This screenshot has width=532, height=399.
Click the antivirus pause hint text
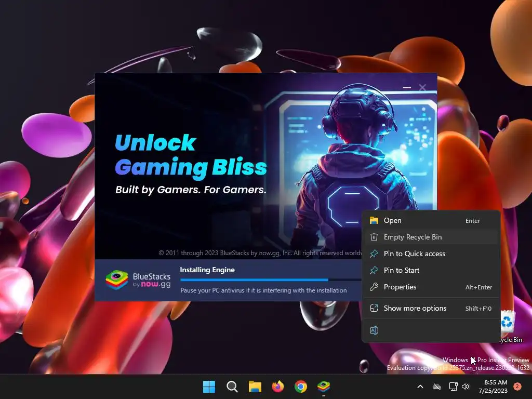tap(263, 290)
